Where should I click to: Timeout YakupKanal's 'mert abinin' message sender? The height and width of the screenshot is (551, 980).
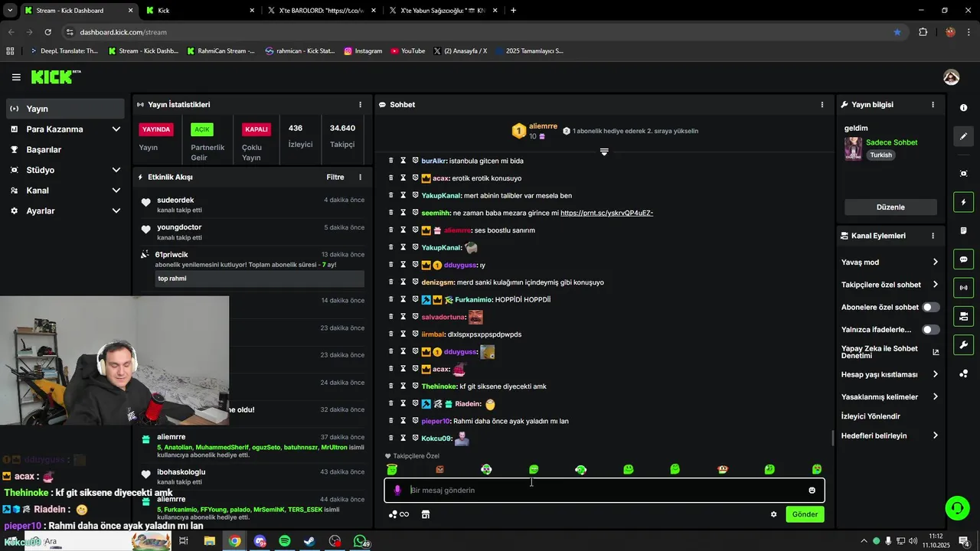(x=403, y=195)
